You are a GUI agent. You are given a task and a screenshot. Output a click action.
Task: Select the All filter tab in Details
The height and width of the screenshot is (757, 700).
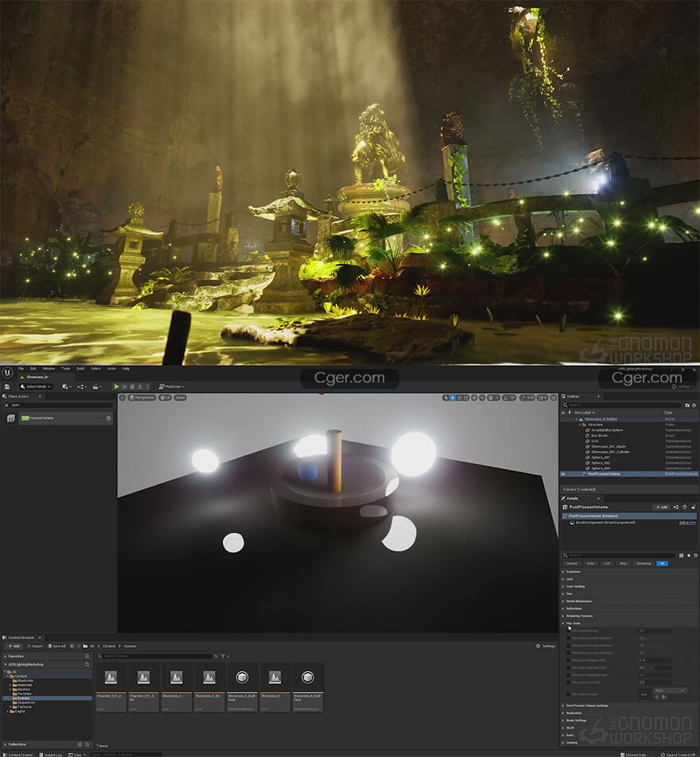pyautogui.click(x=662, y=564)
